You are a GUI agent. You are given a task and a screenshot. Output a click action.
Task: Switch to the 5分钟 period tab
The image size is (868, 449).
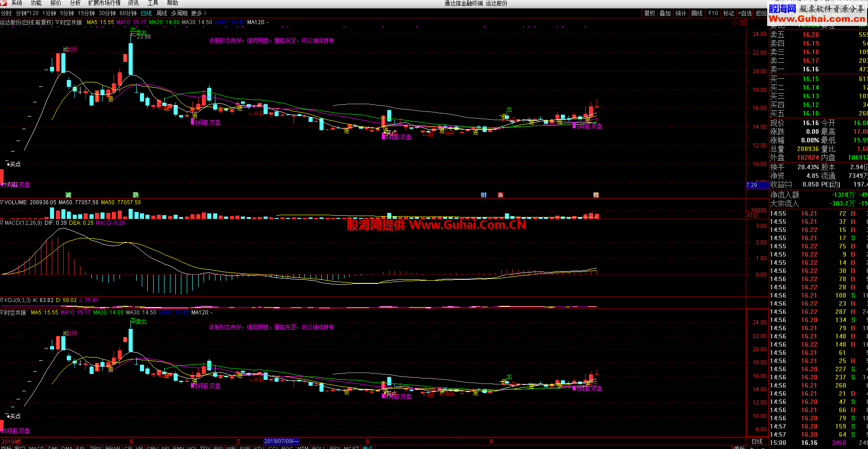(67, 13)
